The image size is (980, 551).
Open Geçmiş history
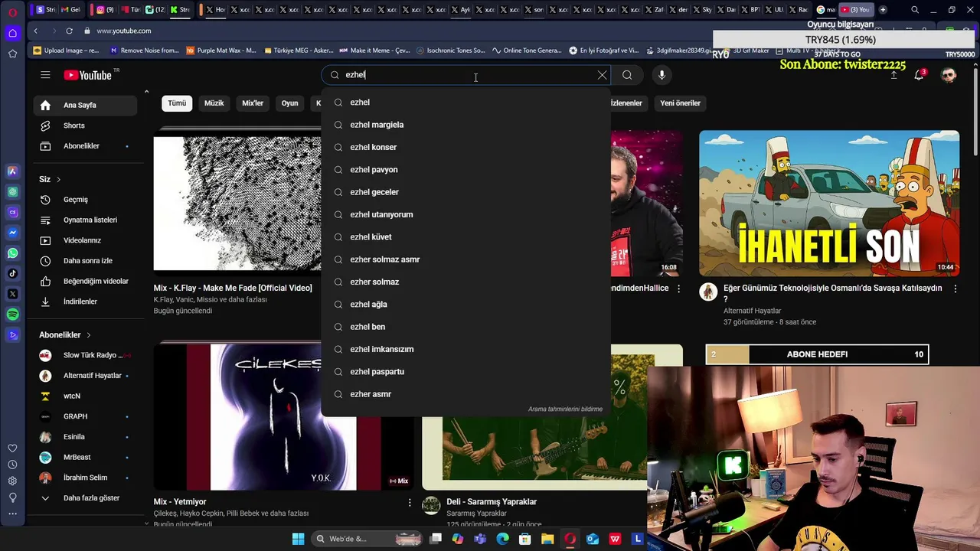85,200
